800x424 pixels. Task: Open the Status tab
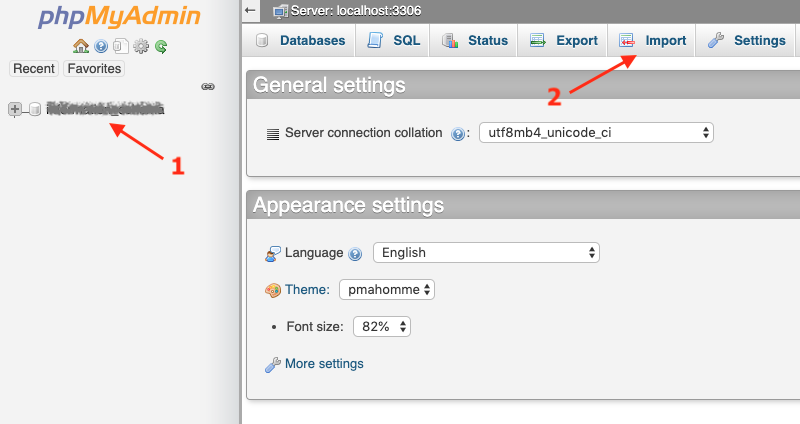[x=474, y=40]
